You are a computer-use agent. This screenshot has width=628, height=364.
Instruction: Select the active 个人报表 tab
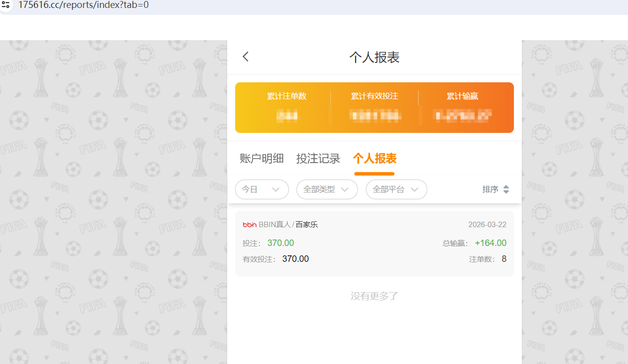[375, 158]
